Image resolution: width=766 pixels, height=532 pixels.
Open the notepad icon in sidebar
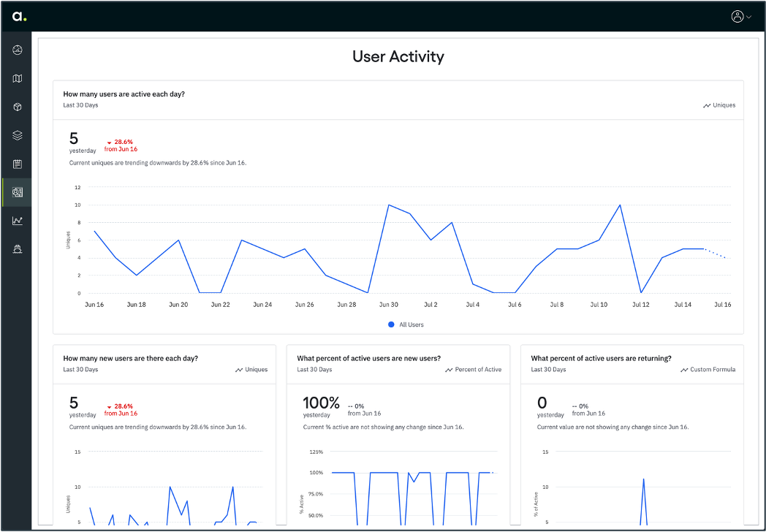click(17, 164)
